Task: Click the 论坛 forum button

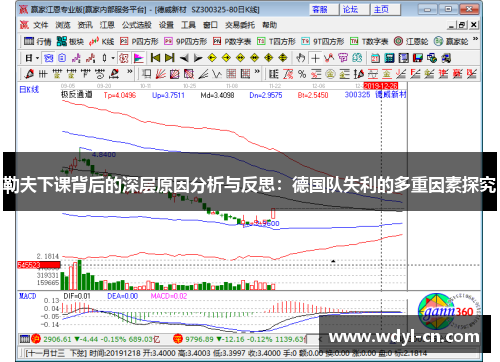Action: [x=355, y=9]
